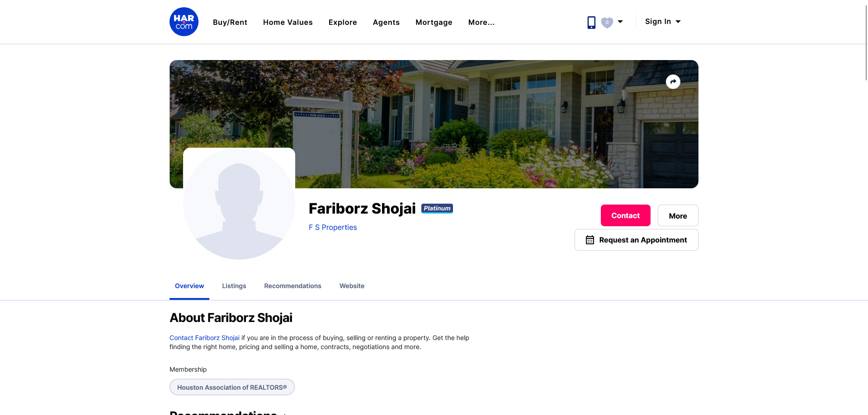Switch to the Recommendations tab
This screenshot has height=415, width=868.
click(293, 286)
